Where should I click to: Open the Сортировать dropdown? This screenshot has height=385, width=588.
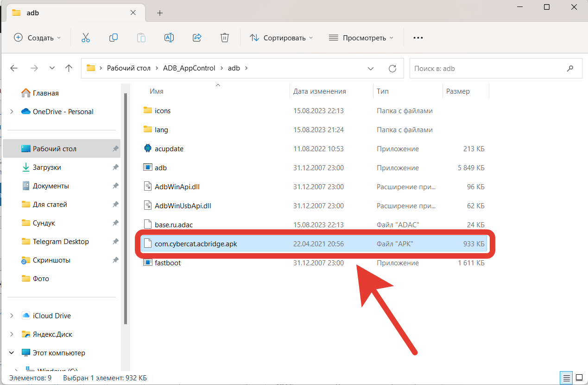point(281,38)
